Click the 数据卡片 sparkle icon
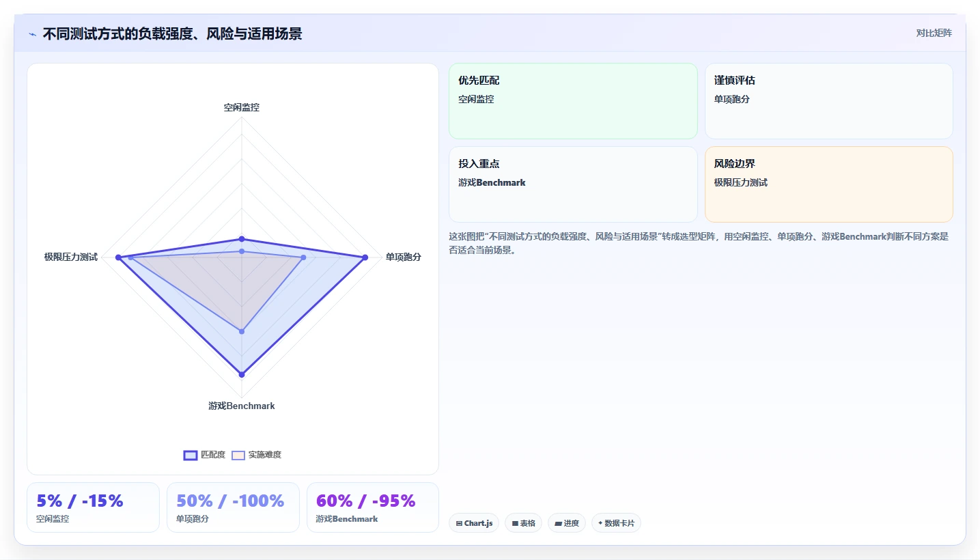The width and height of the screenshot is (980, 560). pyautogui.click(x=600, y=523)
